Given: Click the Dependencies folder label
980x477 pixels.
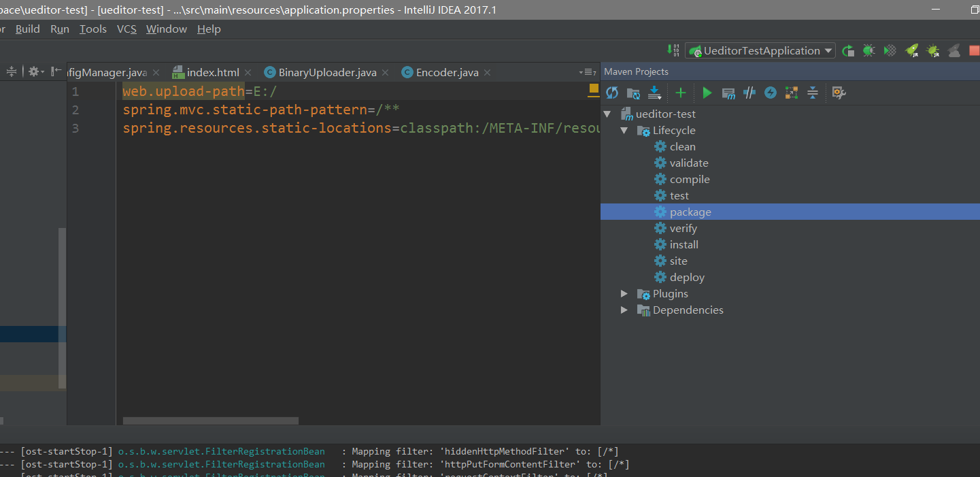Looking at the screenshot, I should [x=688, y=310].
